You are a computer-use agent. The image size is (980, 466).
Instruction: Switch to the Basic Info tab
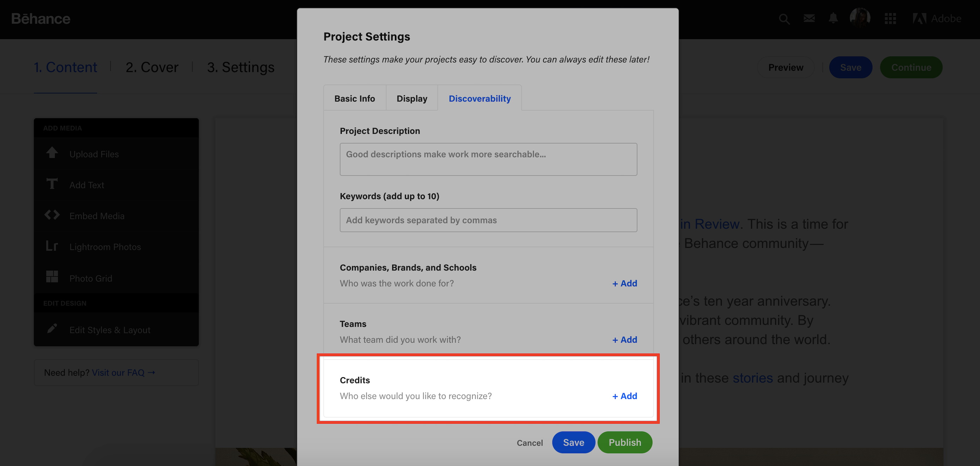(x=355, y=98)
